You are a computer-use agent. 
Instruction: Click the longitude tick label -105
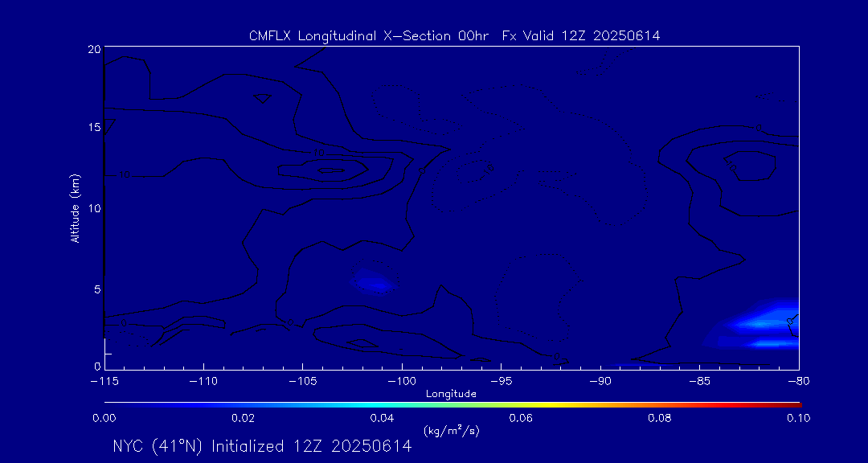tap(302, 382)
